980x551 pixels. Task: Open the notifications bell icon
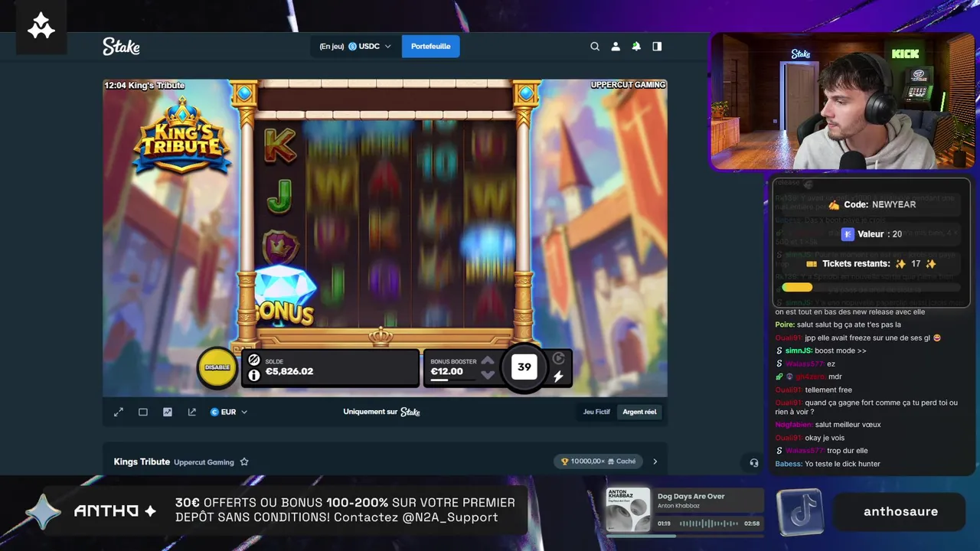coord(636,47)
